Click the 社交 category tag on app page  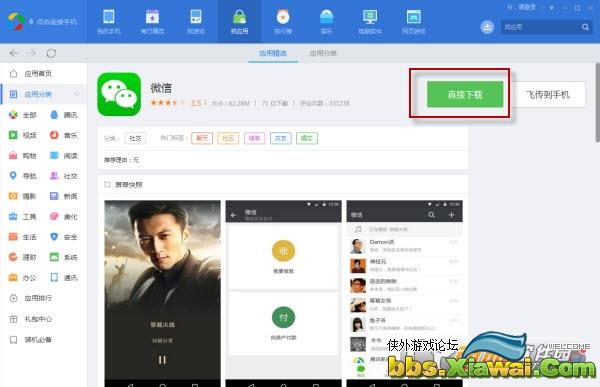135,138
